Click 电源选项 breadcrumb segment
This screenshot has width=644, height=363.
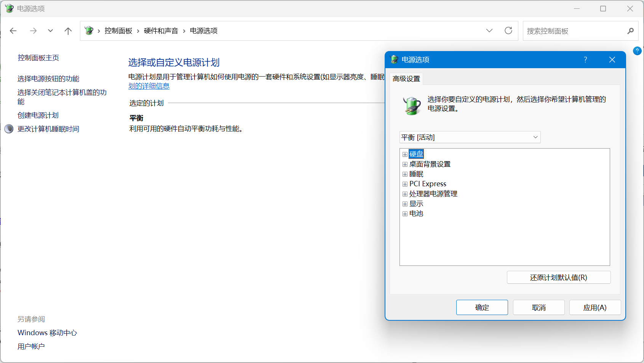pyautogui.click(x=204, y=31)
